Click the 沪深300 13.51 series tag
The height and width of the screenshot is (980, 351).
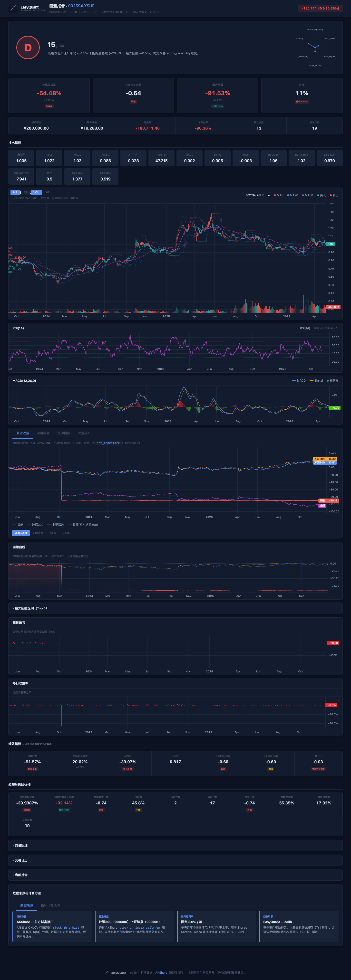pyautogui.click(x=325, y=463)
